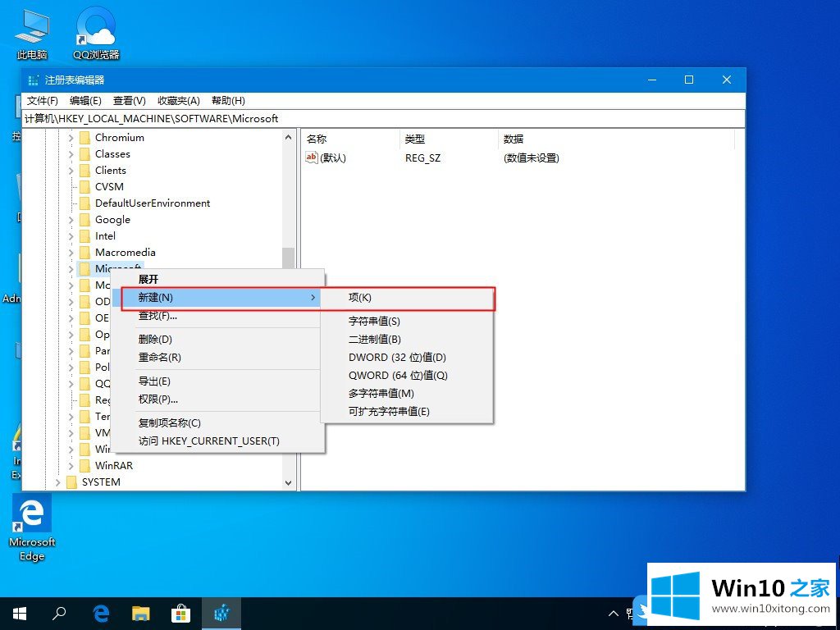
Task: Choose 展开 in the context menu
Action: pyautogui.click(x=217, y=279)
